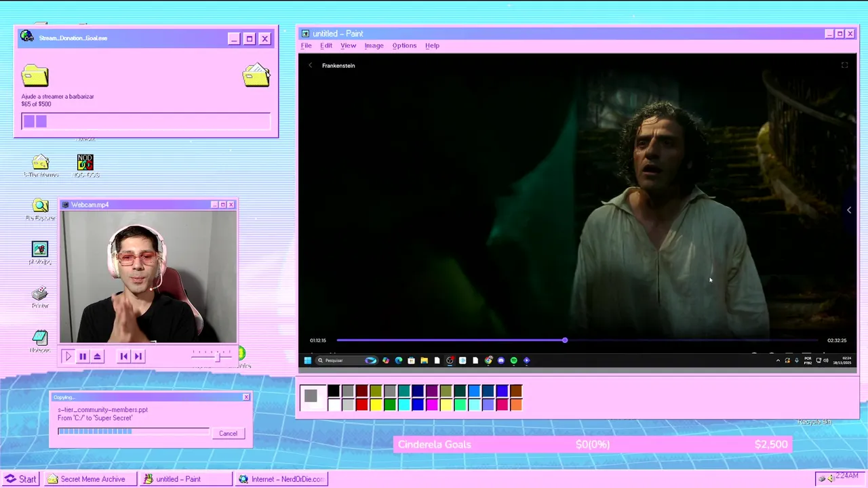This screenshot has width=868, height=488.
Task: Click the Windows start logo in inner taskbar
Action: (x=308, y=361)
